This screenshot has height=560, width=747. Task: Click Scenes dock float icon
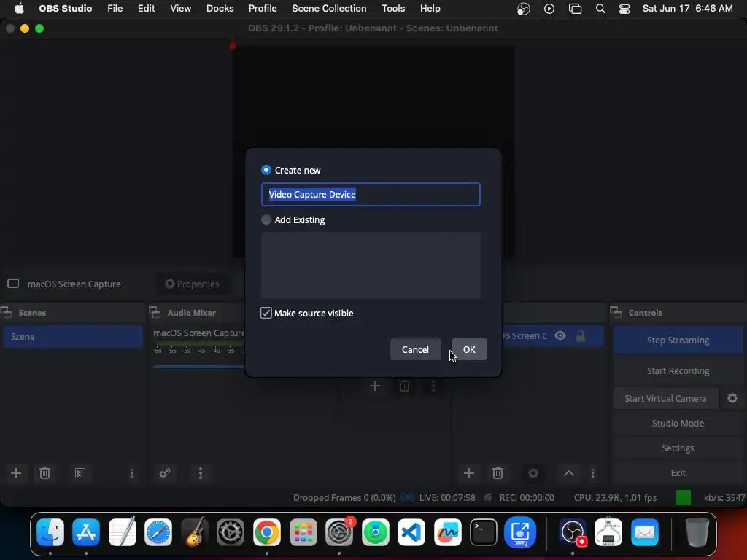pyautogui.click(x=7, y=312)
